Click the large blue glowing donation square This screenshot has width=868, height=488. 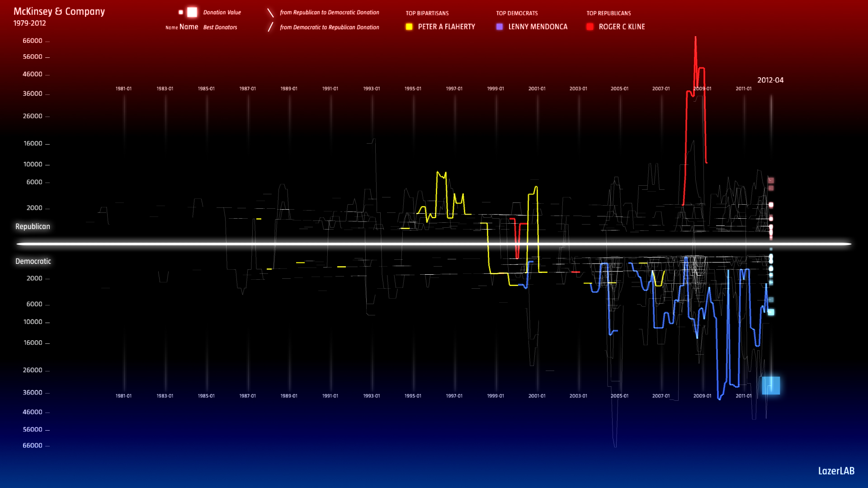tap(771, 385)
